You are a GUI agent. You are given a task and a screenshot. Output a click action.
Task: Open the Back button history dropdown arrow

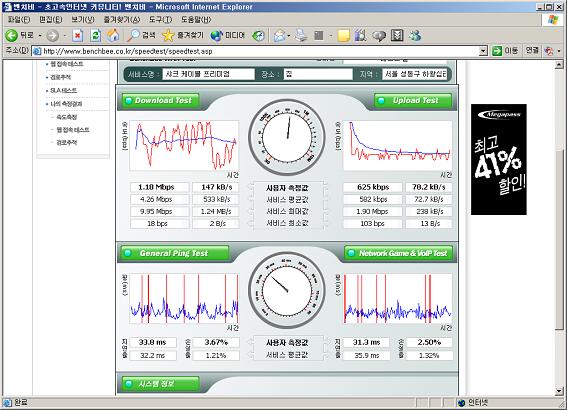40,35
